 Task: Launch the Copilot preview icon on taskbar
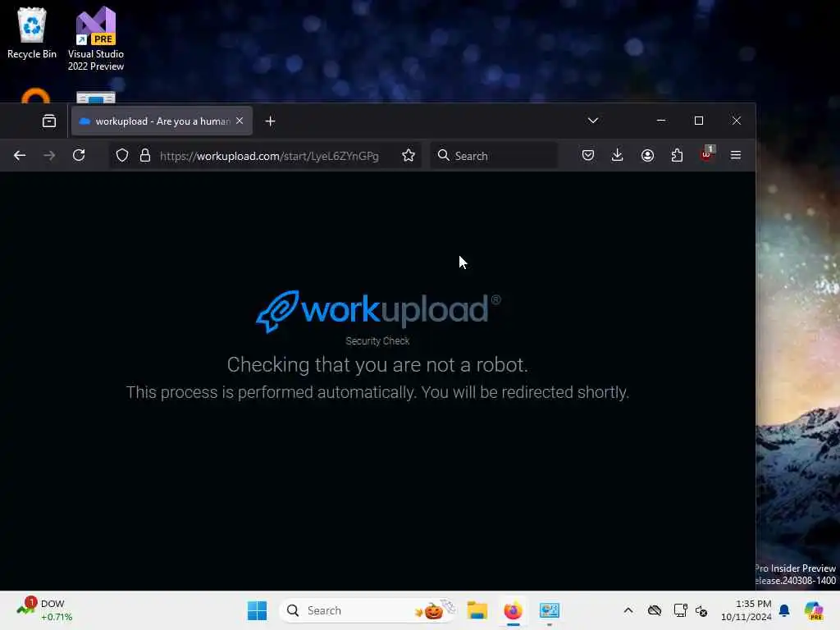814,610
